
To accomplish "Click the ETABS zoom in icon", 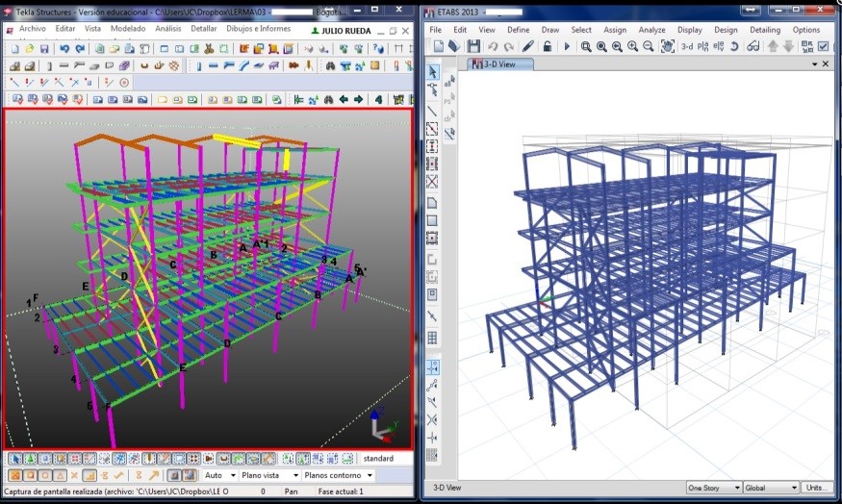I will (632, 47).
